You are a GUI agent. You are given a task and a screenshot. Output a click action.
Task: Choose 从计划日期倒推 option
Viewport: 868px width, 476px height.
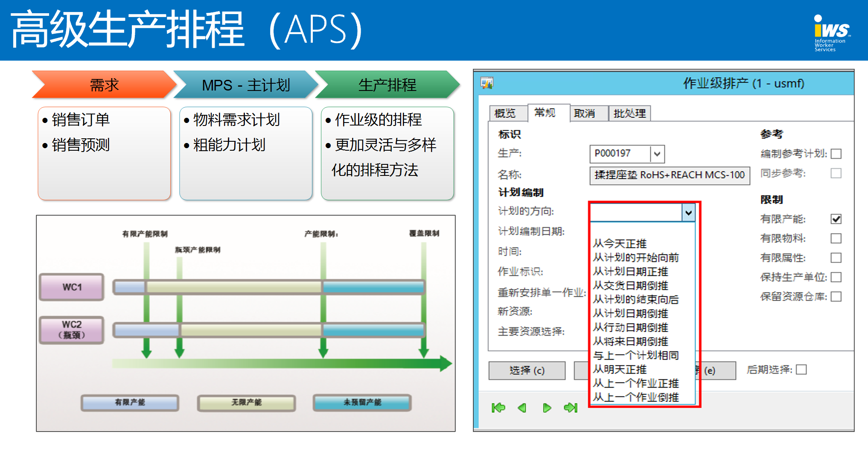point(630,313)
